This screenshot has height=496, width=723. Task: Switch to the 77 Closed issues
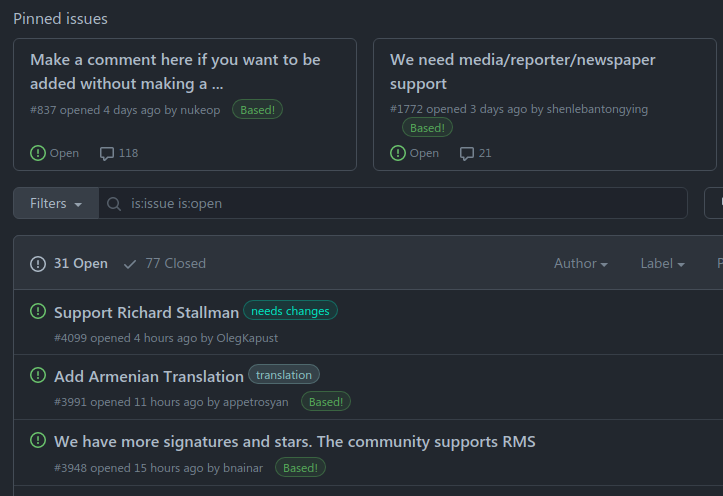[165, 264]
